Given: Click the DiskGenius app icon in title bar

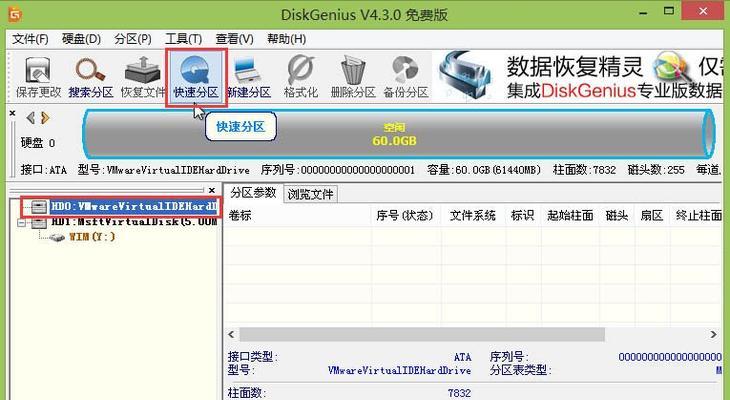Looking at the screenshot, I should click(15, 14).
